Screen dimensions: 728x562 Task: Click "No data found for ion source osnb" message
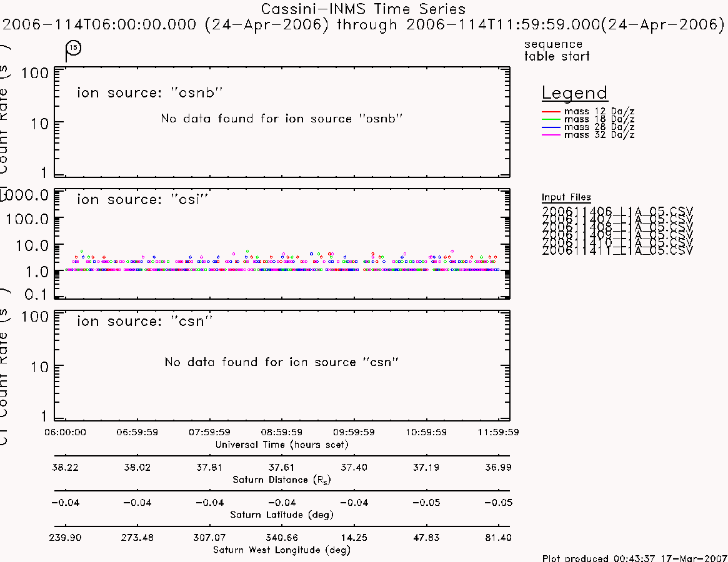tap(281, 119)
